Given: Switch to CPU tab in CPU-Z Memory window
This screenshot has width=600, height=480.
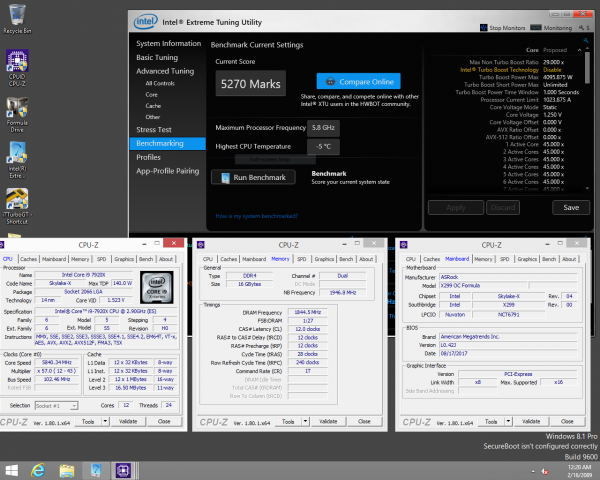Looking at the screenshot, I should (x=208, y=259).
